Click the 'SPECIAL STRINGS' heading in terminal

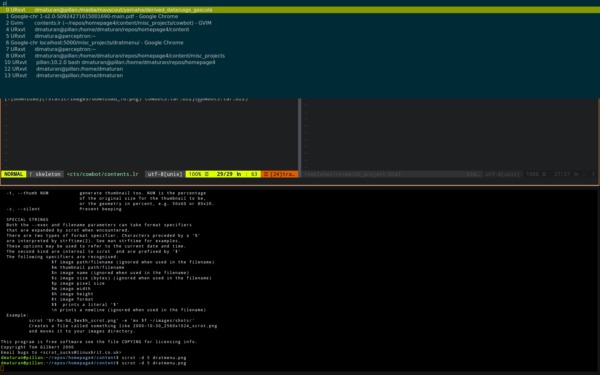[27, 220]
